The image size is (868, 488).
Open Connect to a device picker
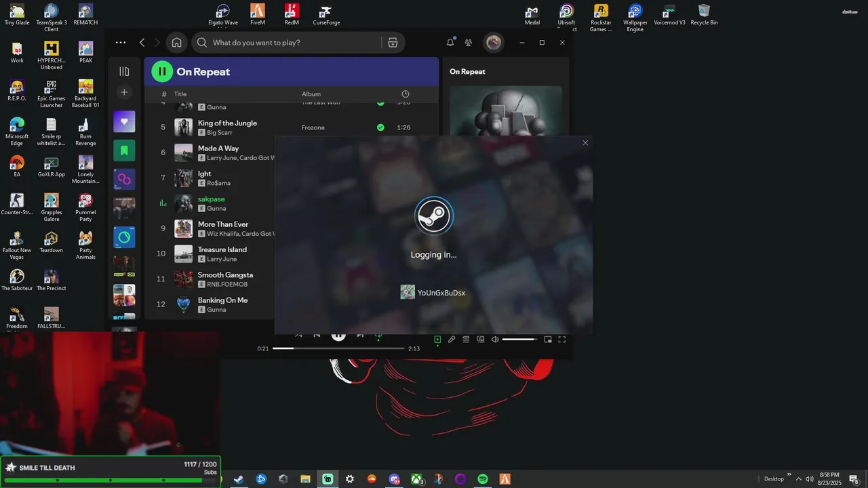coord(480,340)
